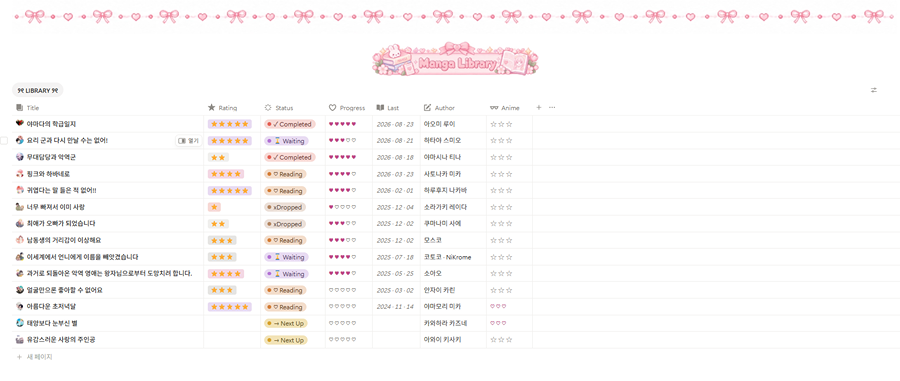The height and width of the screenshot is (381, 900).
Task: Tick the row checkbox beside 요리 군과 다시 만날 수는 없어!
Action: [x=5, y=141]
